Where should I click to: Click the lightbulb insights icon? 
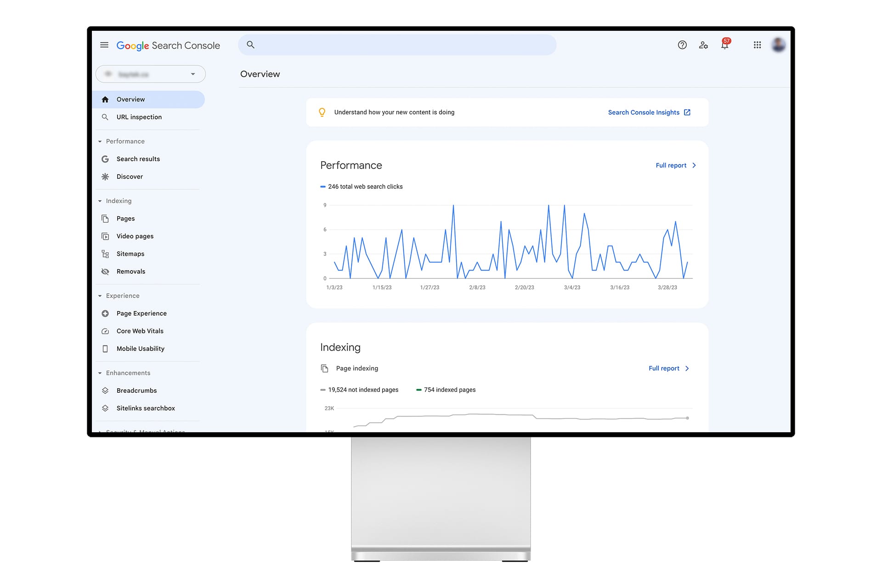click(322, 112)
